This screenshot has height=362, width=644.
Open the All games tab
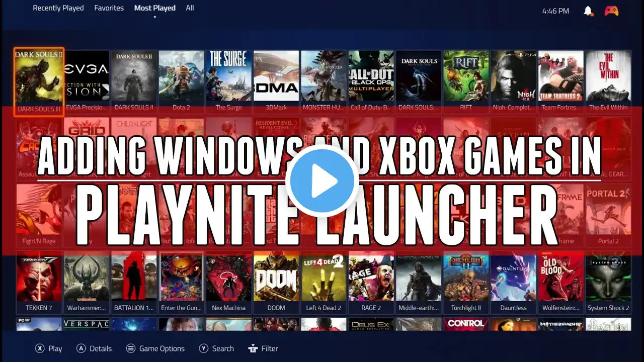190,8
